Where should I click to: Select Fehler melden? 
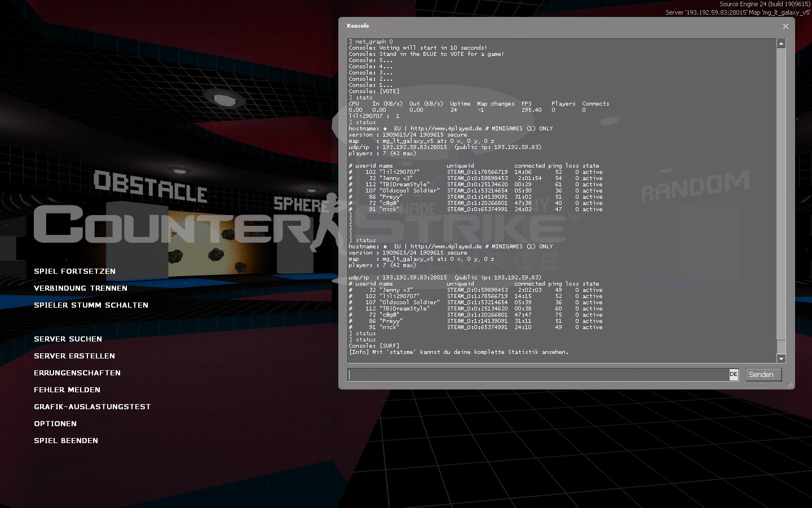pos(67,390)
